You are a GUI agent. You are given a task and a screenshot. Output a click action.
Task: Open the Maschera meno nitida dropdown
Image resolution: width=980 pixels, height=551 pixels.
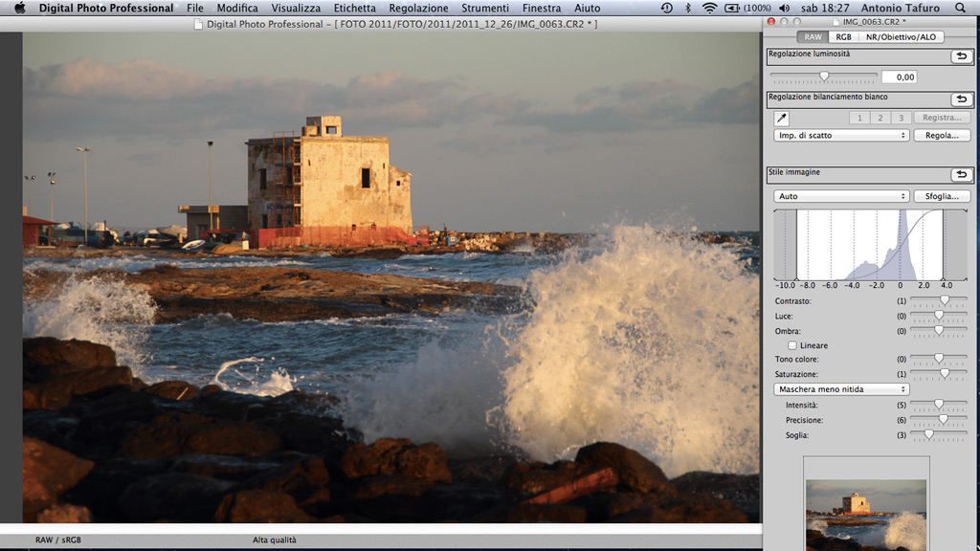841,389
